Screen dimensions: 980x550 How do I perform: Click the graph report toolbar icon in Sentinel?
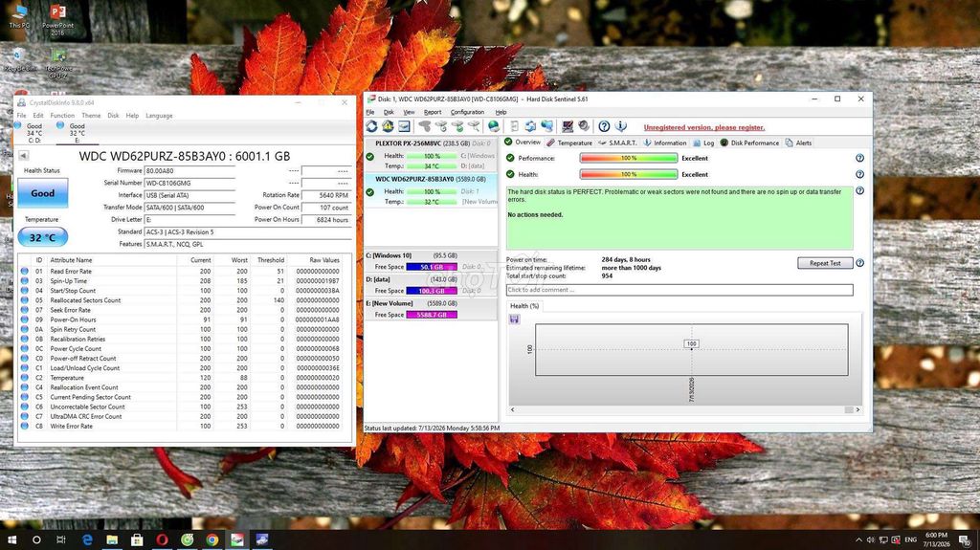(x=405, y=126)
